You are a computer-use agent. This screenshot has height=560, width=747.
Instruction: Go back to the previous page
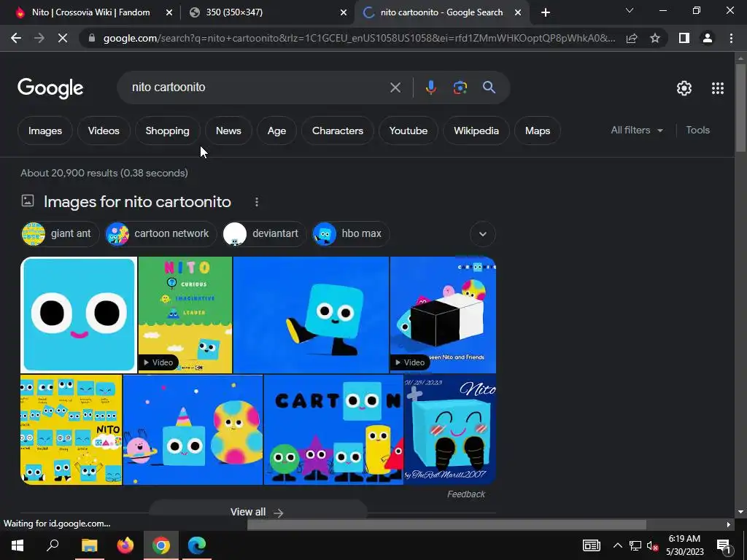click(x=16, y=38)
